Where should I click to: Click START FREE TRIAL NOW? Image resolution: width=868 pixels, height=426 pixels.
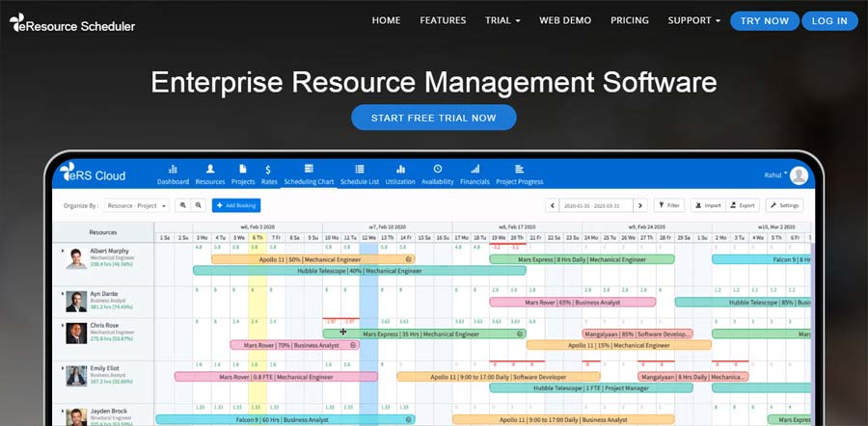click(433, 118)
